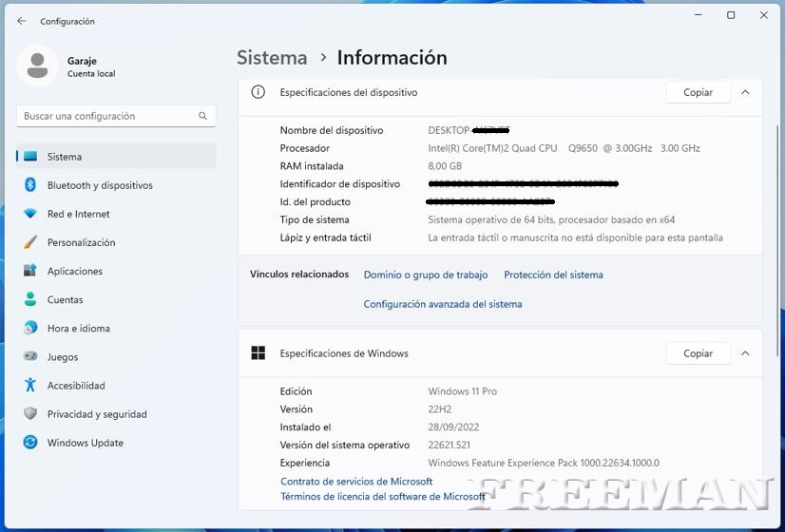Open Juegos settings
785x532 pixels.
click(116, 357)
